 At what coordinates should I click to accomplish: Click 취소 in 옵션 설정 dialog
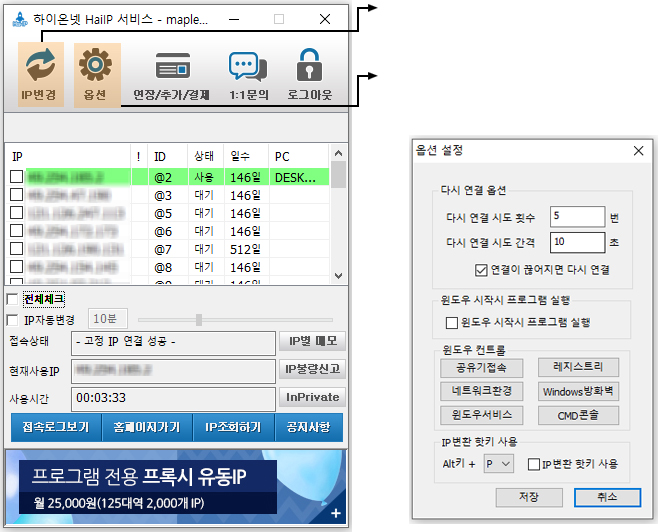coord(607,497)
